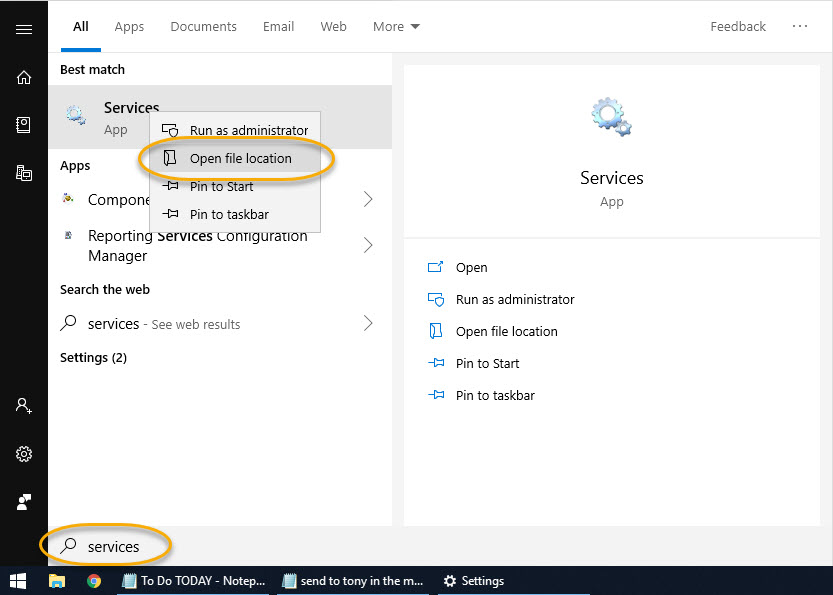Click Run as administrator in preview pane

(501, 299)
